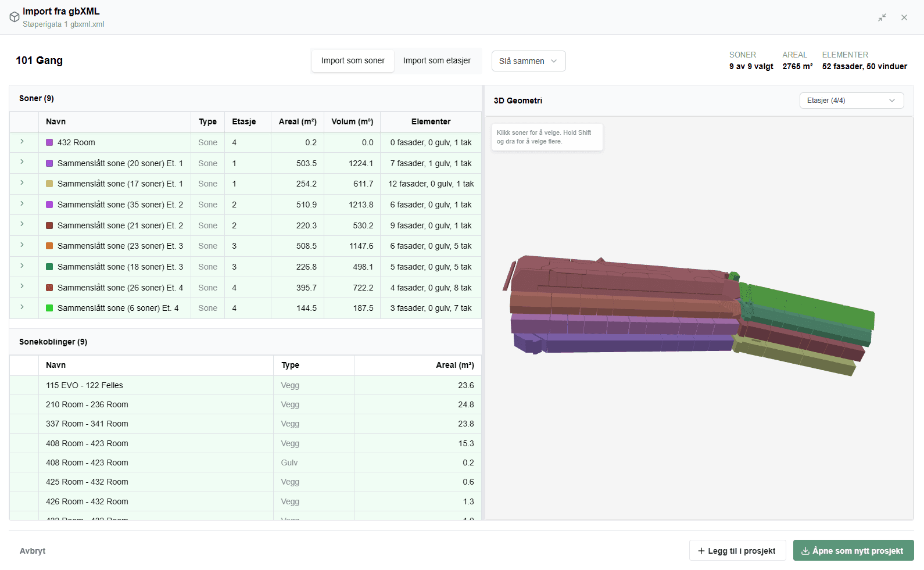Open the Etasjer (4/4) floor selector
Image resolution: width=924 pixels, height=570 pixels.
coord(851,101)
